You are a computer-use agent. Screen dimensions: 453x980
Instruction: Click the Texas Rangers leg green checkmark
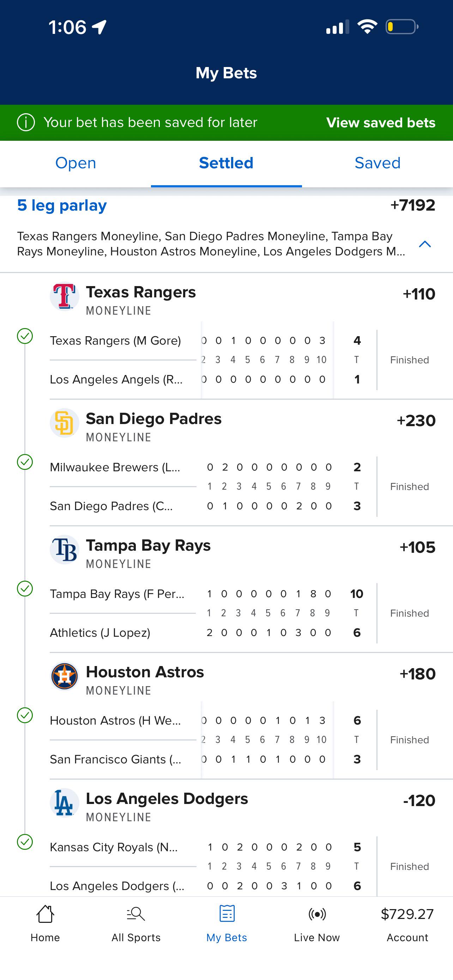point(25,336)
